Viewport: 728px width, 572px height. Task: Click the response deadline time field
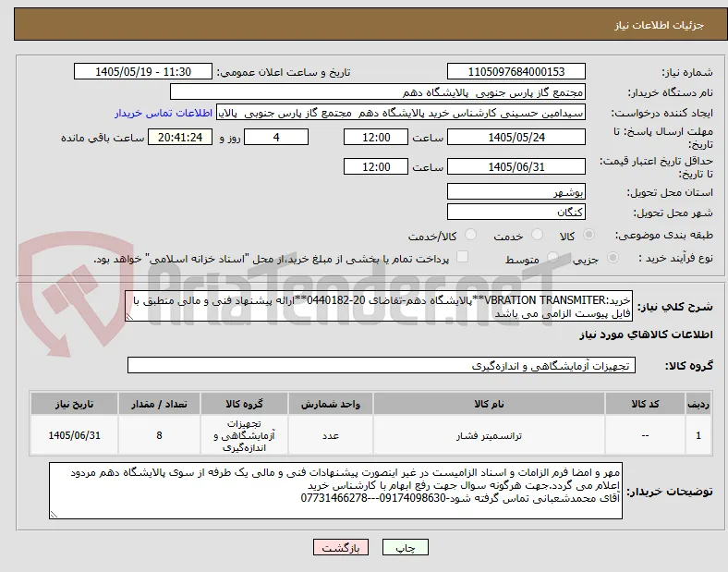pyautogui.click(x=376, y=137)
